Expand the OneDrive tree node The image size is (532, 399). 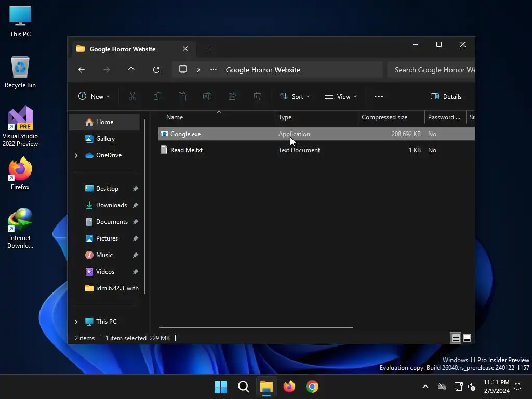pos(76,155)
